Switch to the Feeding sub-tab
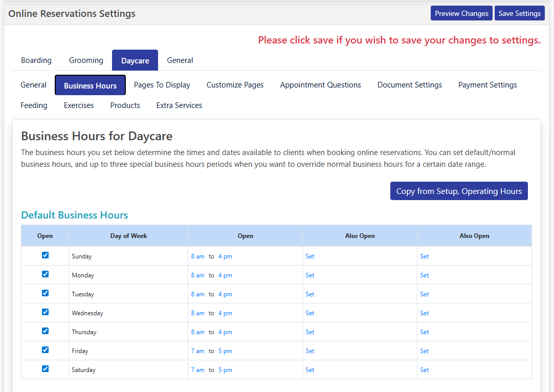This screenshot has height=392, width=554. [x=34, y=106]
